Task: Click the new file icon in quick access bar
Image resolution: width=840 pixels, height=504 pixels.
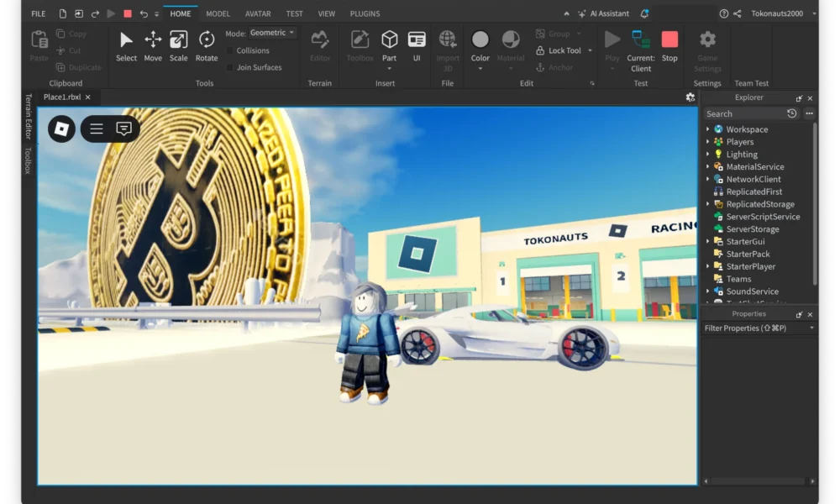Action: 63,13
